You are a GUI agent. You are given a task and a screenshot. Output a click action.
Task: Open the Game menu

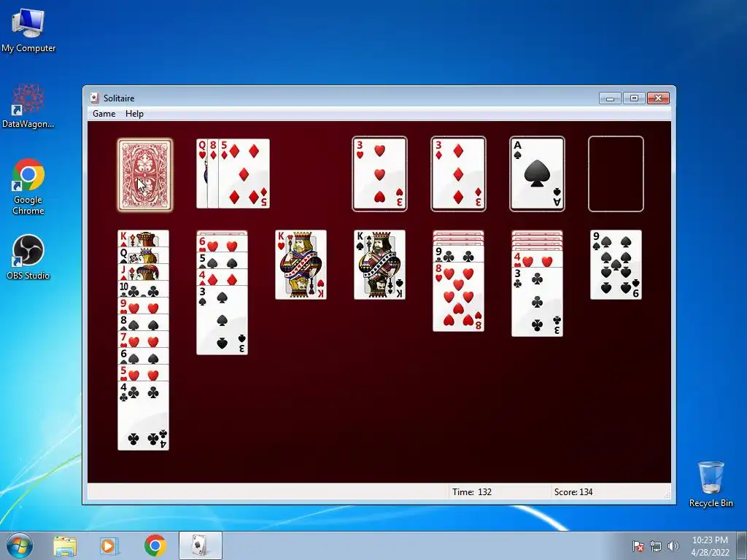click(x=104, y=114)
